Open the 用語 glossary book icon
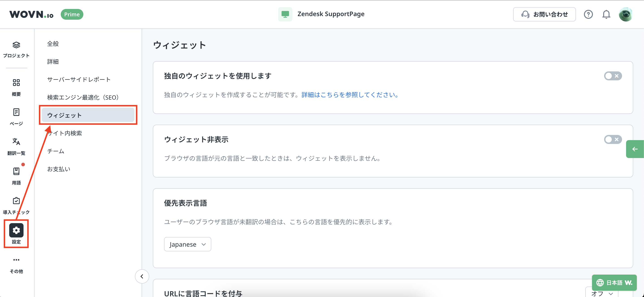The height and width of the screenshot is (297, 644). (16, 171)
